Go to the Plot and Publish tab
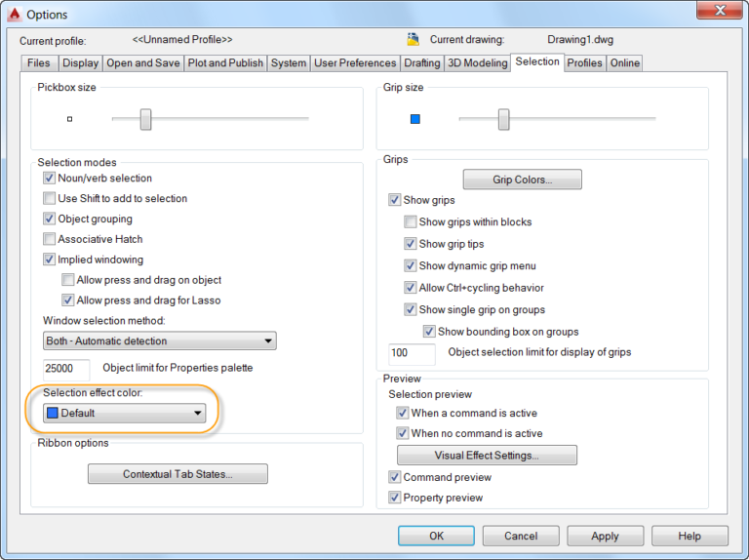The image size is (749, 560). pos(225,63)
